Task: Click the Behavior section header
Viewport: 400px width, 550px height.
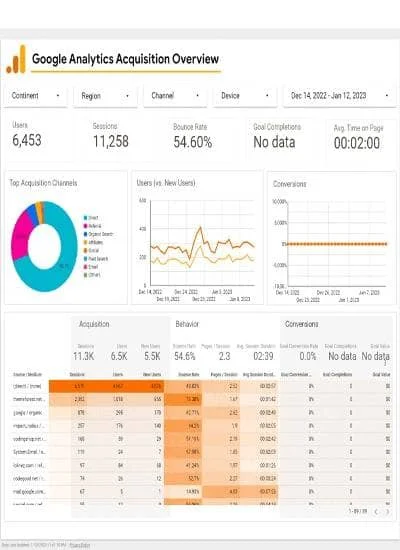Action: (187, 324)
